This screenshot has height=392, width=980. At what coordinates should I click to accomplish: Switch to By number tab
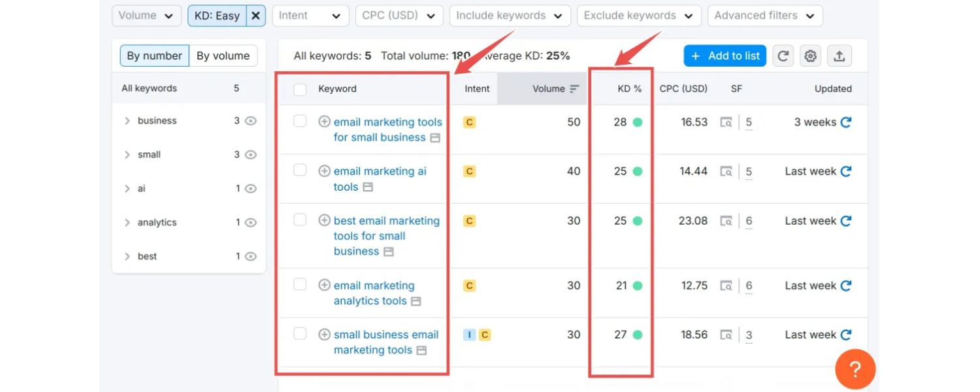point(155,56)
